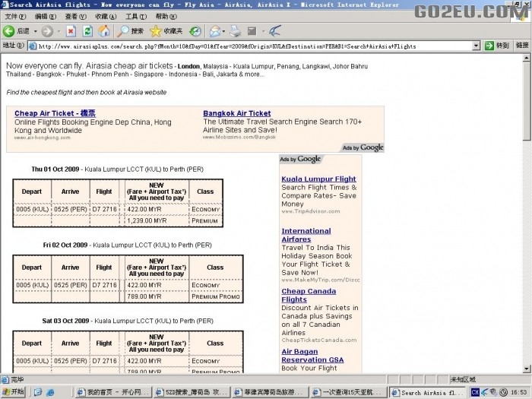Image resolution: width=532 pixels, height=399 pixels.
Task: Refresh the page with the green arrows icon
Action: coord(87,31)
